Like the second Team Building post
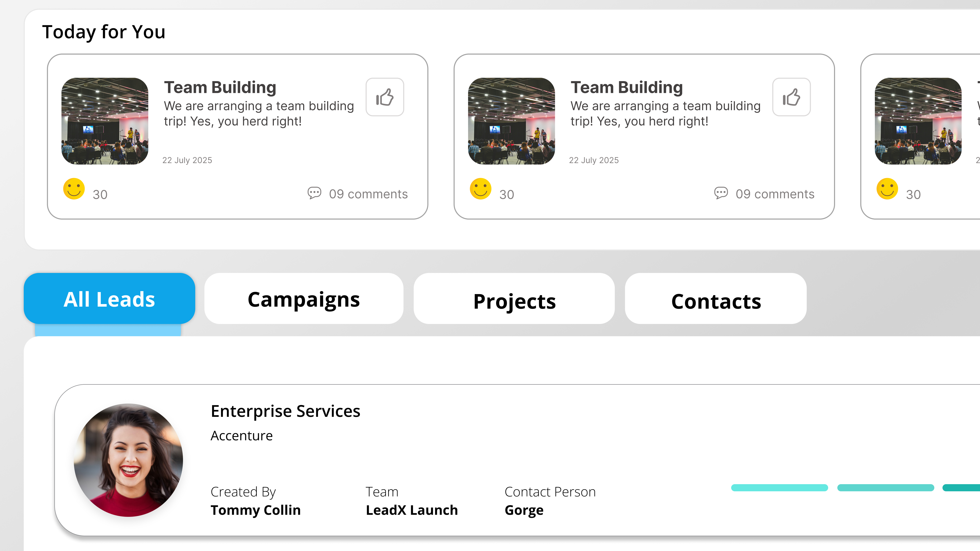Screen dimensions: 980x551 (x=791, y=97)
